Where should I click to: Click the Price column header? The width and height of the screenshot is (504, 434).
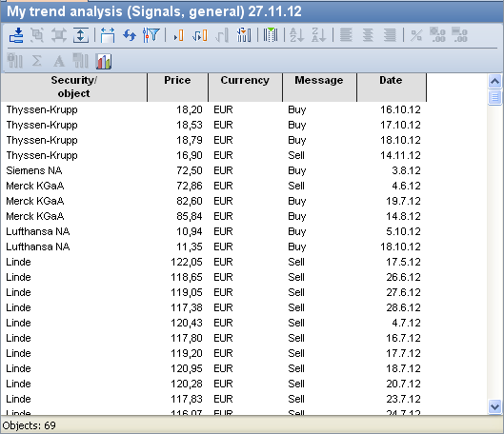[x=178, y=88]
